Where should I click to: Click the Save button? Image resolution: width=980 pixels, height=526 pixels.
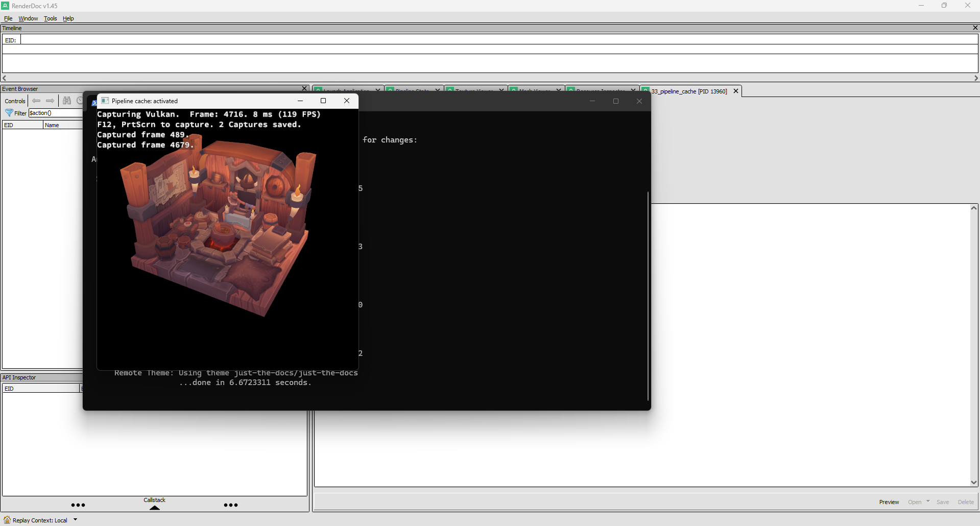pyautogui.click(x=943, y=502)
